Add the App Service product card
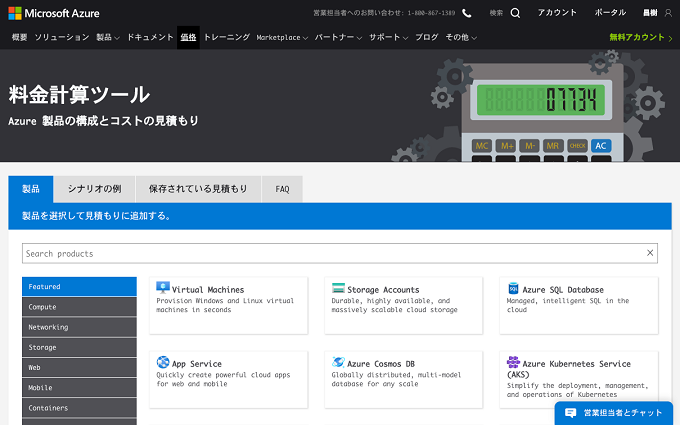This screenshot has height=425, width=680. 229,380
